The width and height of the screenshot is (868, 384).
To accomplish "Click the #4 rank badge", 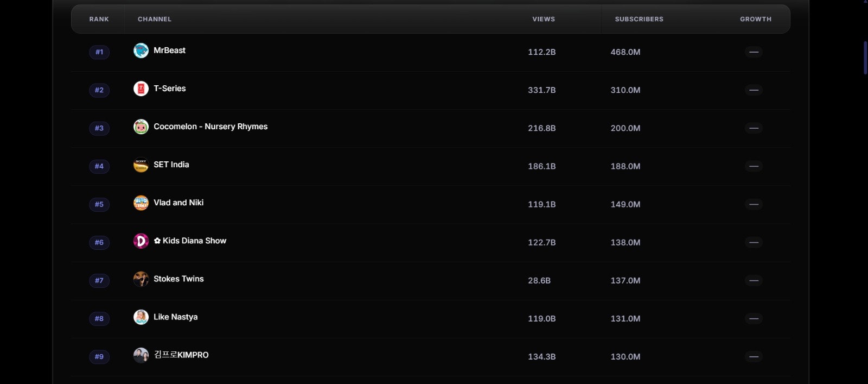I will tap(99, 166).
